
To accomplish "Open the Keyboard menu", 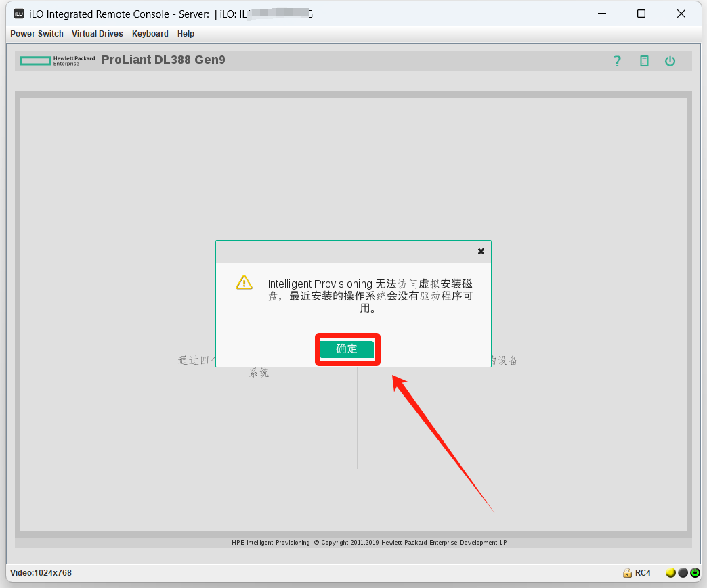I will point(150,34).
